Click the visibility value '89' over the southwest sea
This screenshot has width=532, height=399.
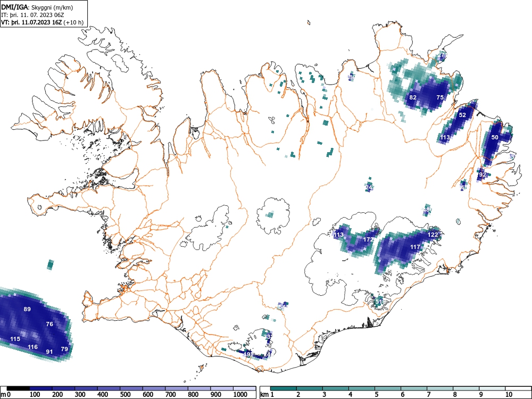(27, 309)
